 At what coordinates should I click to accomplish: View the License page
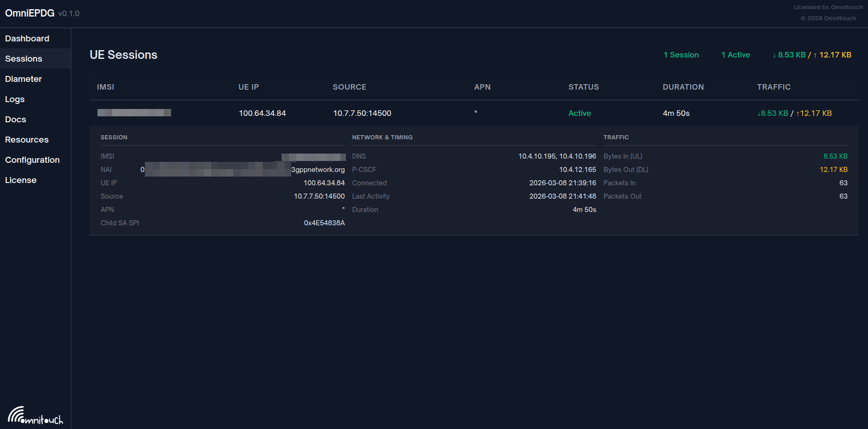21,180
